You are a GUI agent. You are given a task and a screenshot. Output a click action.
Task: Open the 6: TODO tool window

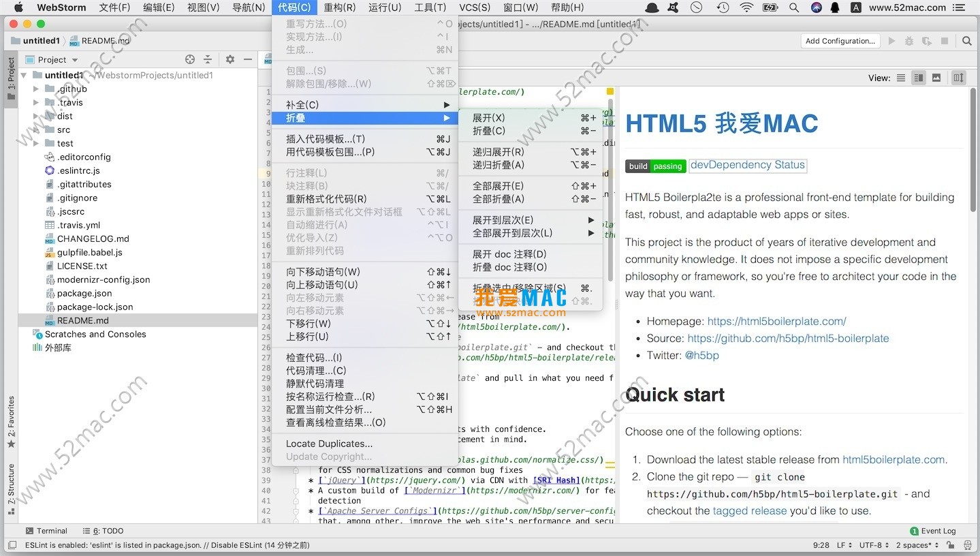[103, 531]
